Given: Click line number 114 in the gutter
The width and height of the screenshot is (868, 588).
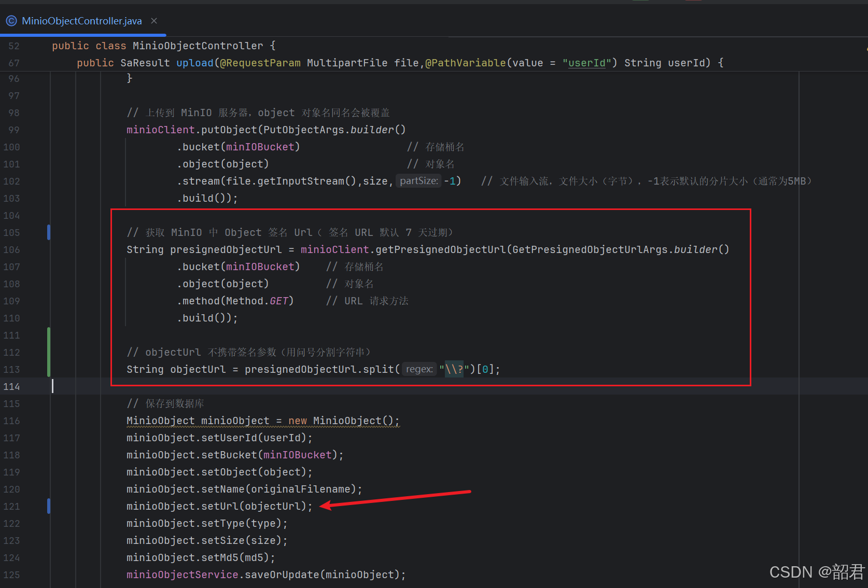Looking at the screenshot, I should (x=11, y=386).
